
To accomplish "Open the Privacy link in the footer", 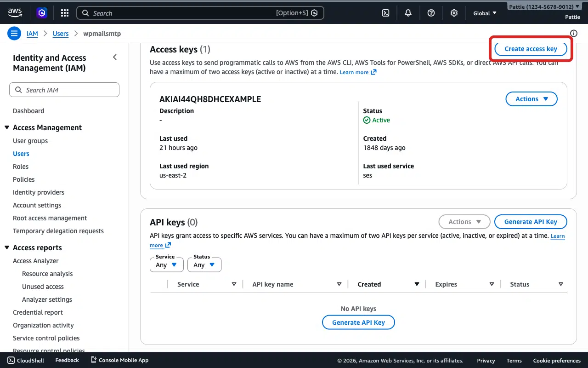I will [x=486, y=361].
